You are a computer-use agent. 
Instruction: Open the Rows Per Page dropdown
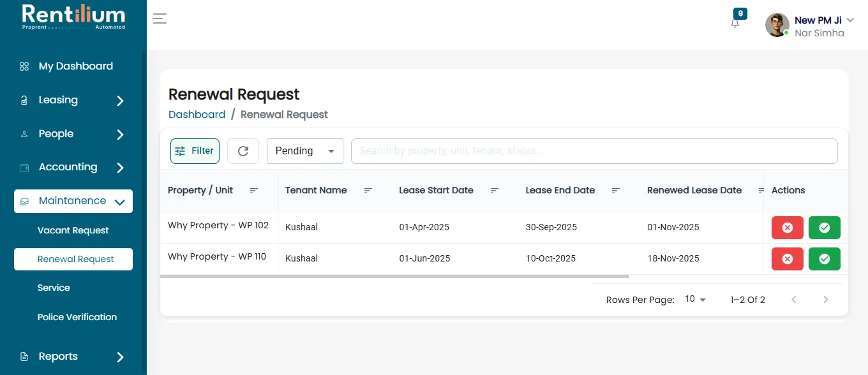tap(695, 299)
